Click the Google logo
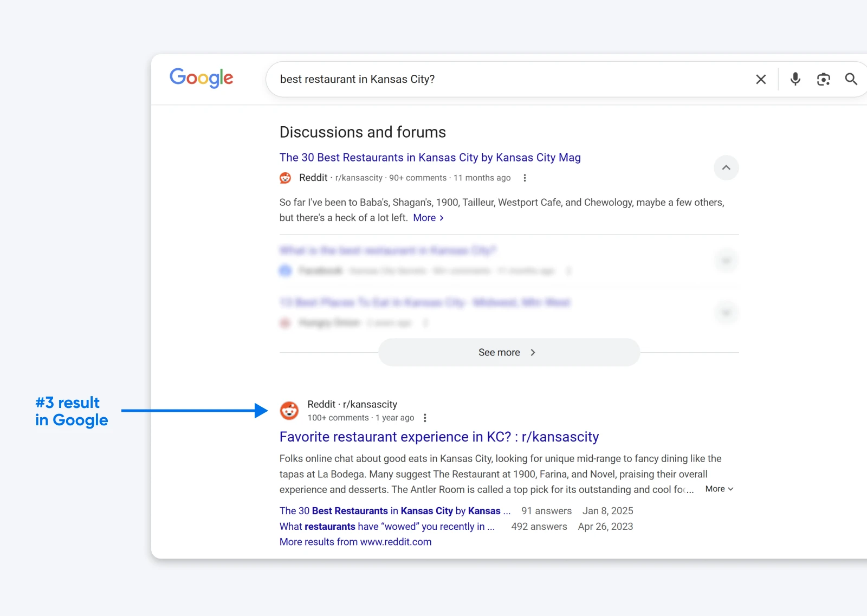The height and width of the screenshot is (616, 867). coord(200,79)
